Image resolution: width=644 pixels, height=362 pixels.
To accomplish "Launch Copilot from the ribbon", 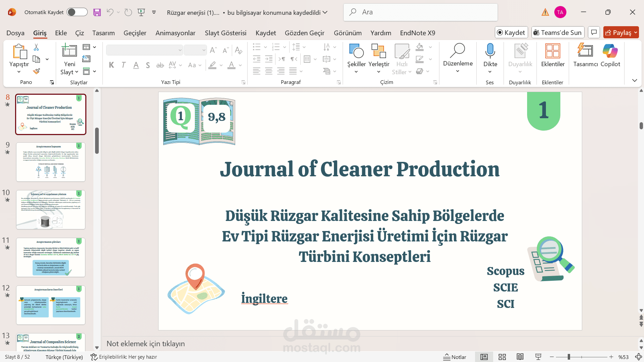I will click(610, 51).
